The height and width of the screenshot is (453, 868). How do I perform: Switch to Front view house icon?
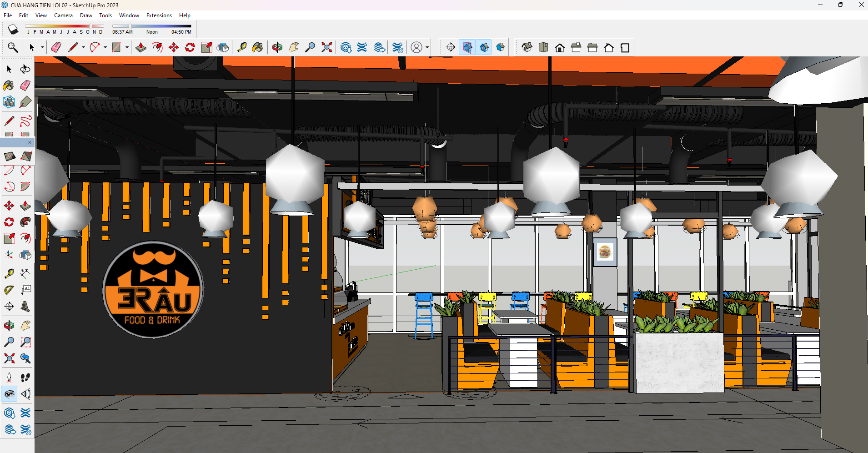point(560,47)
